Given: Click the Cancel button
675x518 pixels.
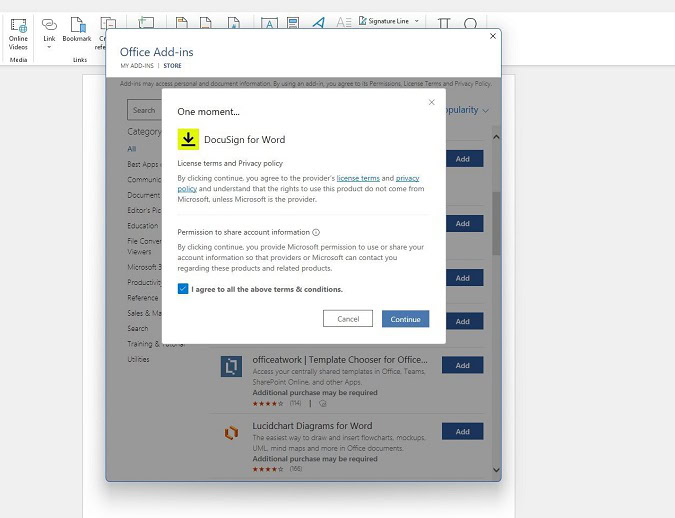Looking at the screenshot, I should click(x=348, y=319).
